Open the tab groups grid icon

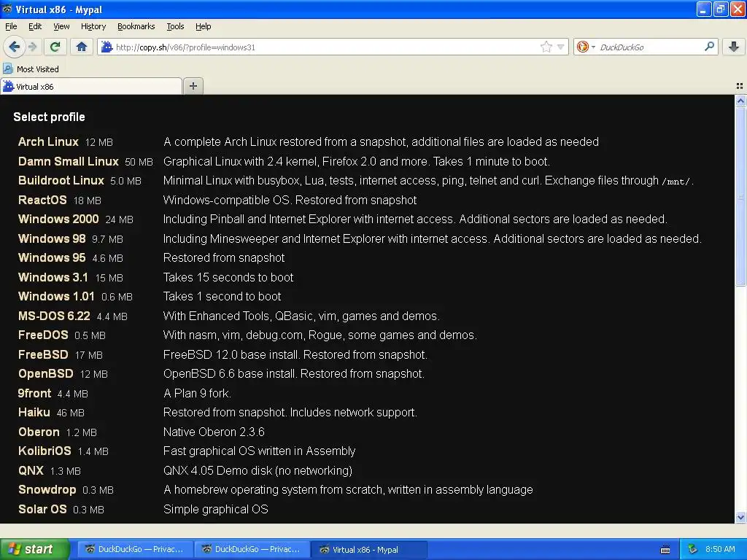click(740, 86)
